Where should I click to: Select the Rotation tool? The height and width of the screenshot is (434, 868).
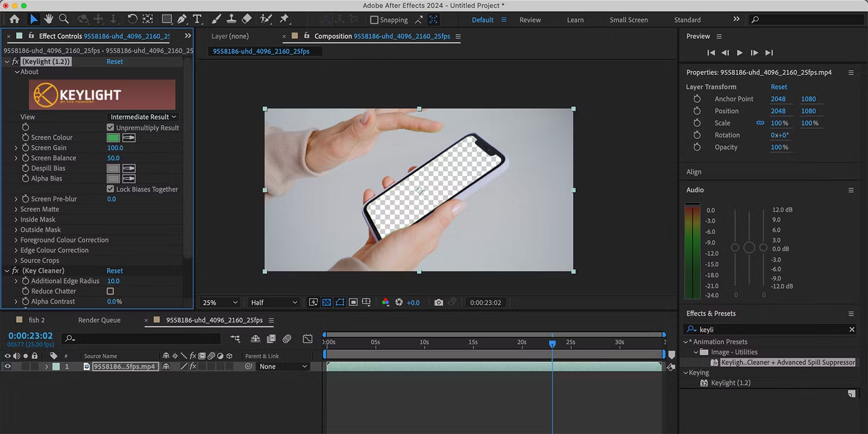(131, 19)
